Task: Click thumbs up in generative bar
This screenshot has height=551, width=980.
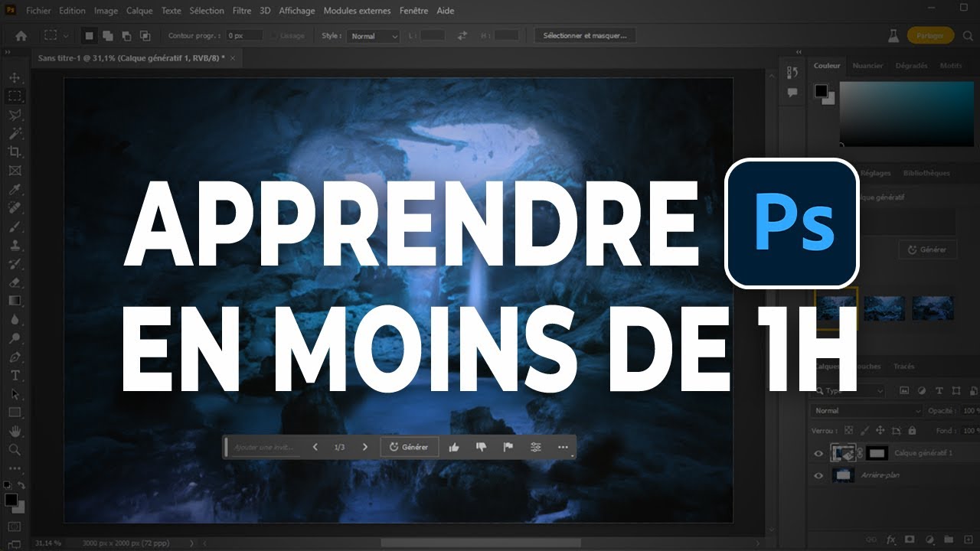Action: point(454,447)
